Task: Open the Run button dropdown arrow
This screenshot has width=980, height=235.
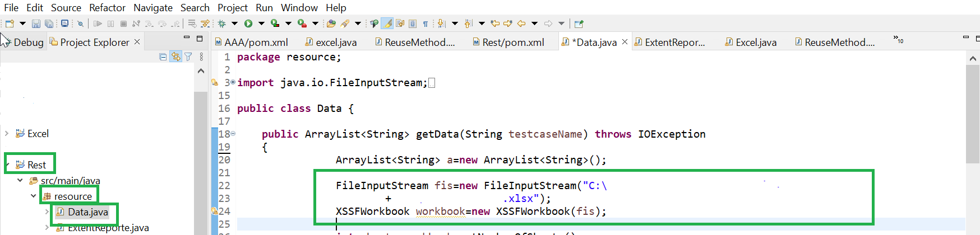Action: tap(261, 23)
